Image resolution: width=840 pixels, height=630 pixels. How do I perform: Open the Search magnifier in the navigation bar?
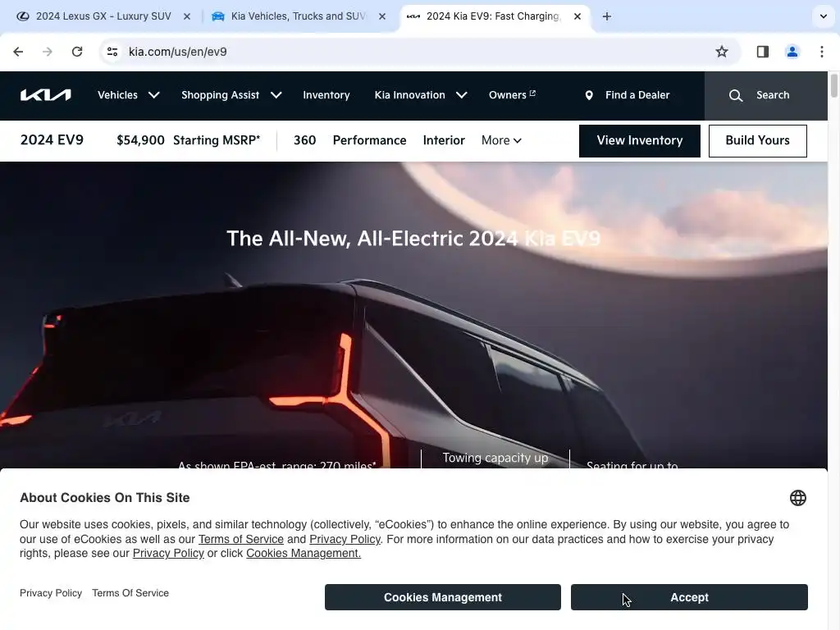click(x=736, y=95)
